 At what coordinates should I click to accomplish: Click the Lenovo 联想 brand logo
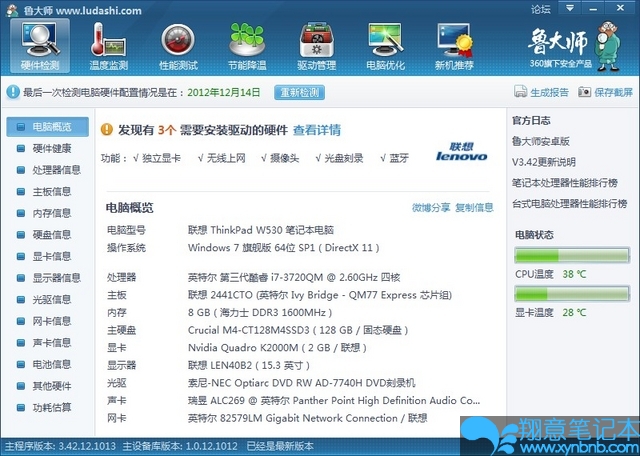[x=461, y=152]
